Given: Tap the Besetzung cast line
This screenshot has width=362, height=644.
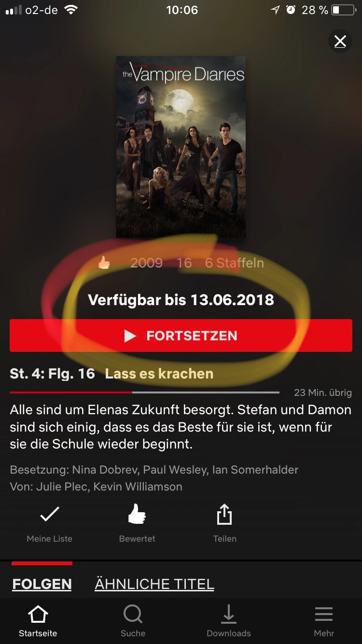Looking at the screenshot, I should (x=154, y=470).
